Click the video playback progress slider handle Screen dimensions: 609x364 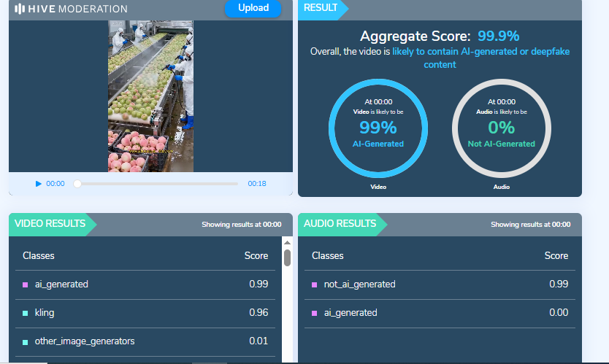[x=77, y=184]
